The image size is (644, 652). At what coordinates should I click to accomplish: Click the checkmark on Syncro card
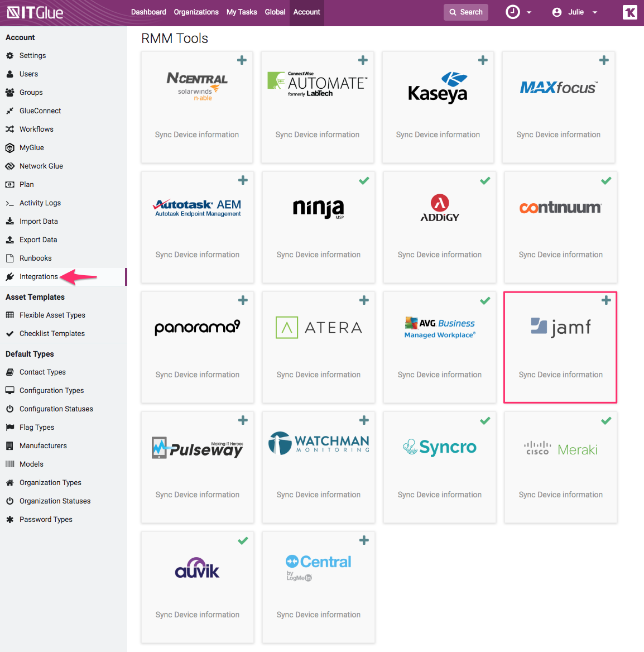click(x=485, y=421)
